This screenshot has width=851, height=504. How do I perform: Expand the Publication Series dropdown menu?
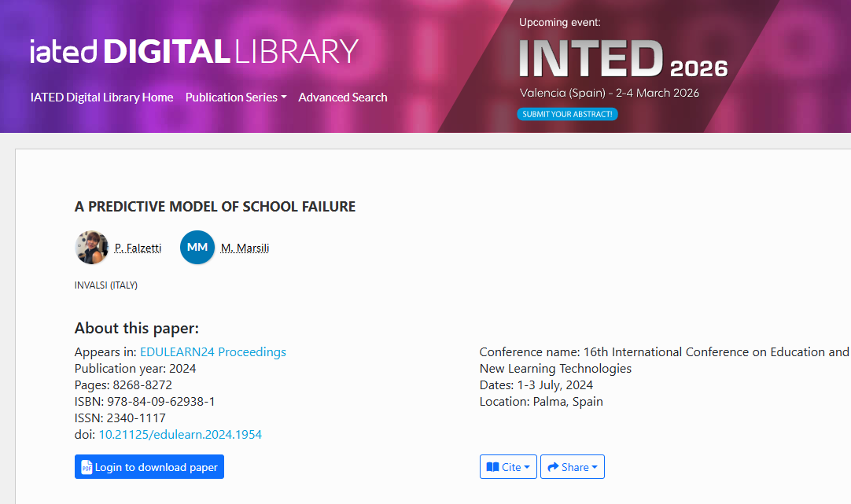pyautogui.click(x=235, y=97)
